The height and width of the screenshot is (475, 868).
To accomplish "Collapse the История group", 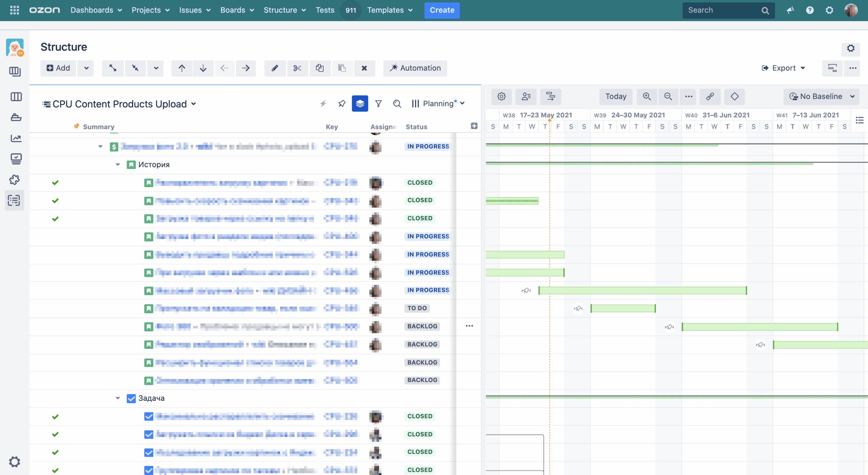I will click(x=118, y=164).
